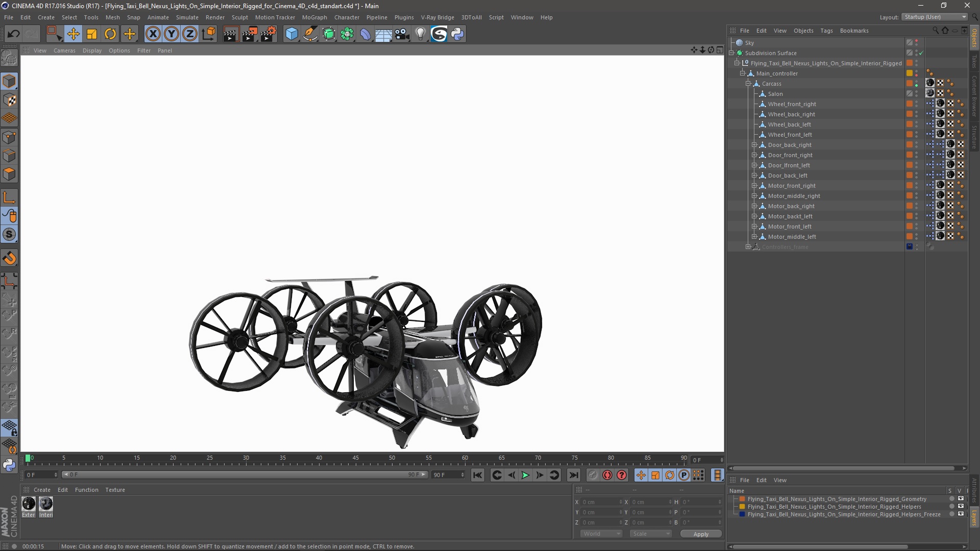The width and height of the screenshot is (980, 551).
Task: Click the Render View clapperboard icon
Action: tap(231, 34)
